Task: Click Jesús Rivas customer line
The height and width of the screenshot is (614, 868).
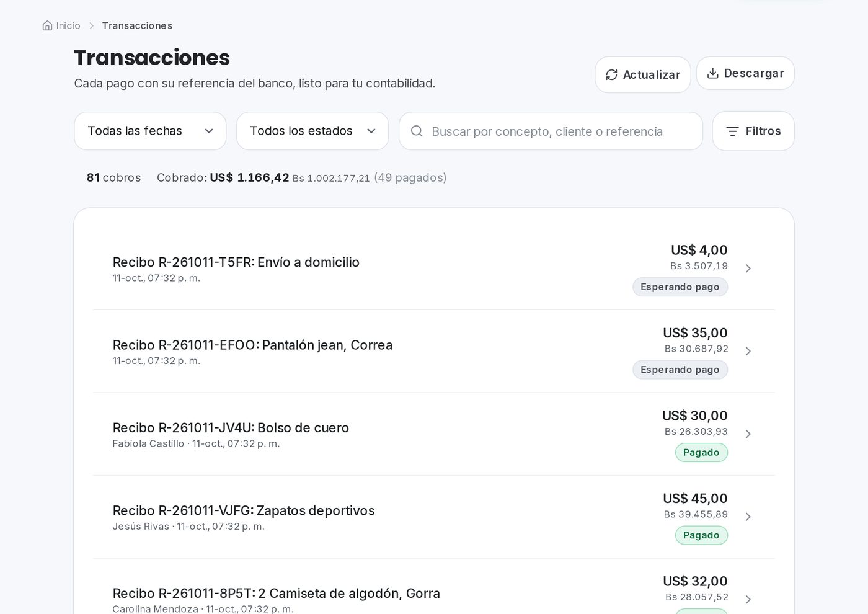Action: click(188, 527)
